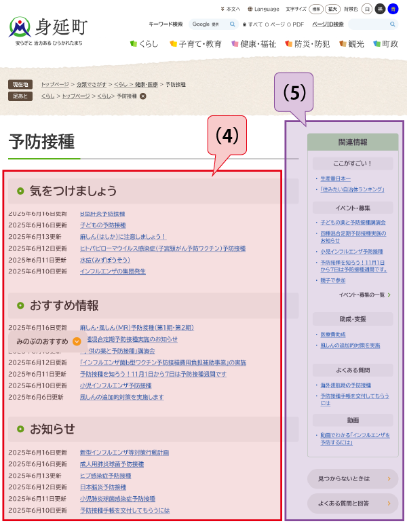Go to 健康・医療 in the breadcrumb

(147, 84)
